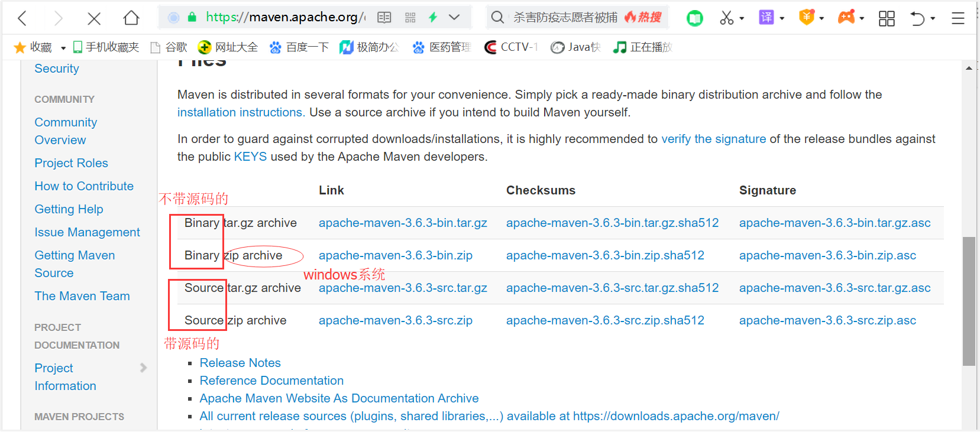Follow the installation instructions link
980x432 pixels.
[x=241, y=112]
